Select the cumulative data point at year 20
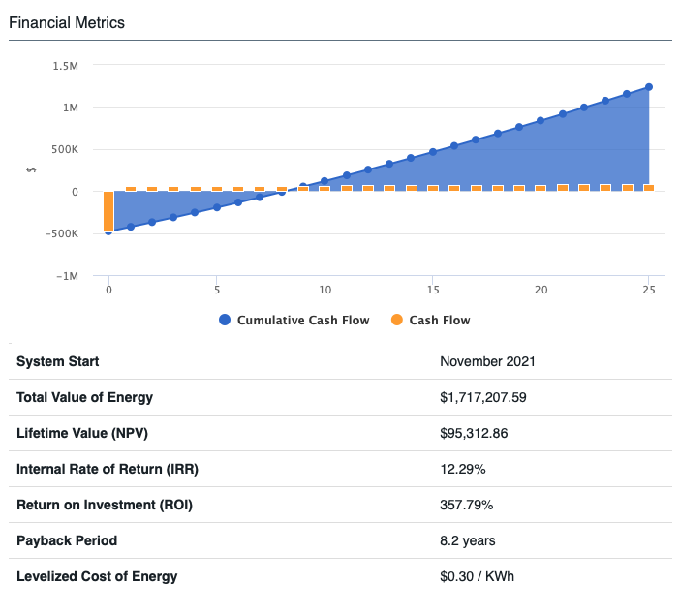The width and height of the screenshot is (680, 616). pyautogui.click(x=541, y=121)
